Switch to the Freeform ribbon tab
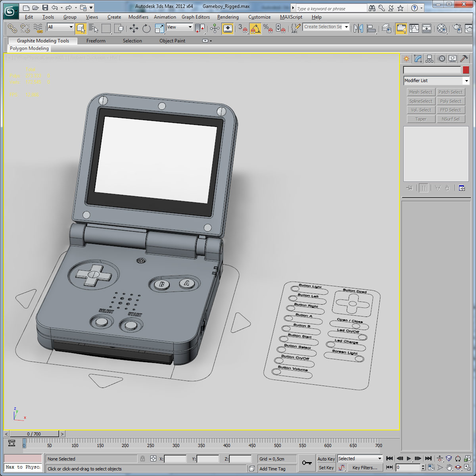This screenshot has width=476, height=476. point(96,40)
